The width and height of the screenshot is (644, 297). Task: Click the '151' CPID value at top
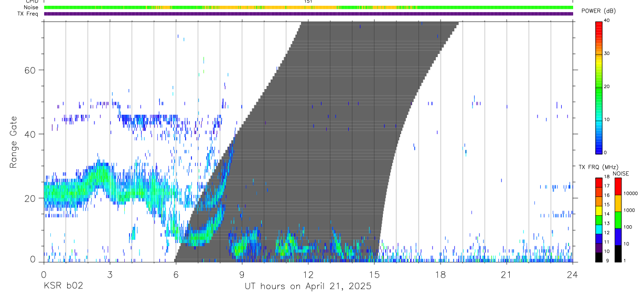tap(308, 2)
